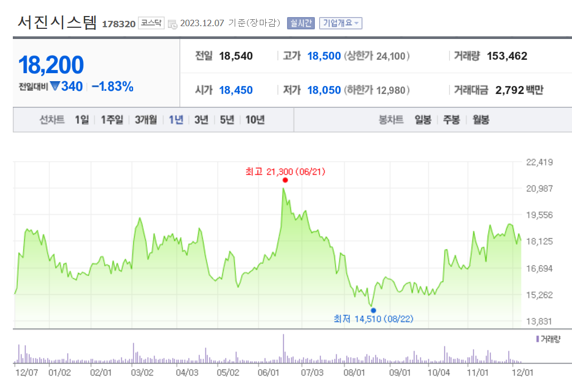This screenshot has height=392, width=572.
Task: Click the percent change -1.83%
Action: [x=112, y=87]
